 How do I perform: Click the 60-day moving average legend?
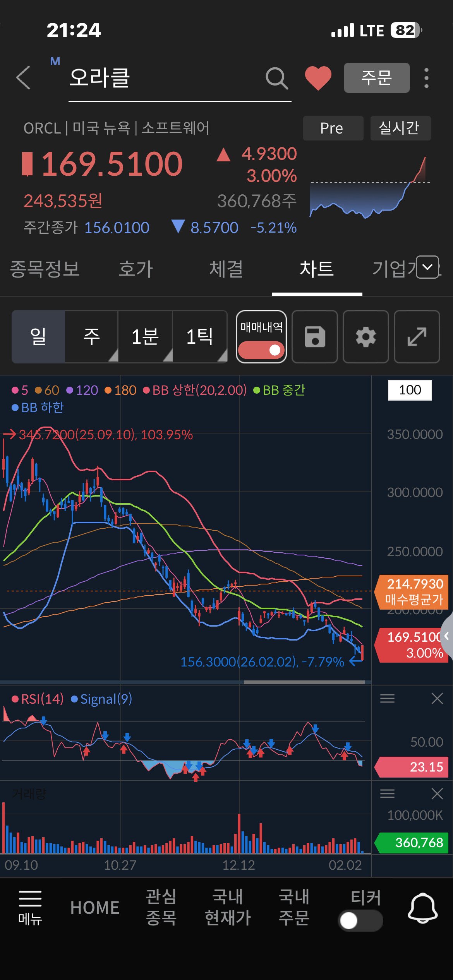pyautogui.click(x=47, y=390)
